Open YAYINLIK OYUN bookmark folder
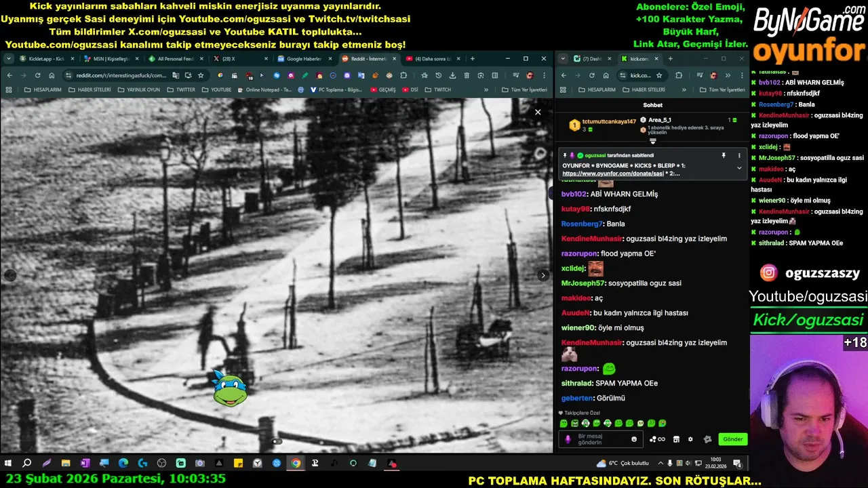Viewport: 868px width, 488px height. tap(138, 89)
